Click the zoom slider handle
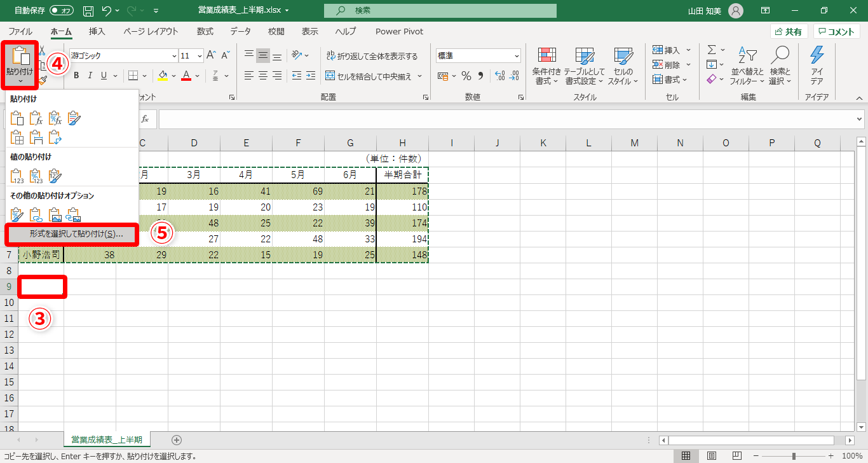 [794, 456]
